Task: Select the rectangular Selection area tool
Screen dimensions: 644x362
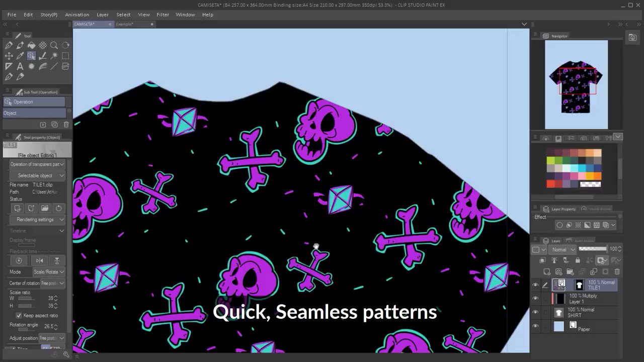Action: (65, 56)
